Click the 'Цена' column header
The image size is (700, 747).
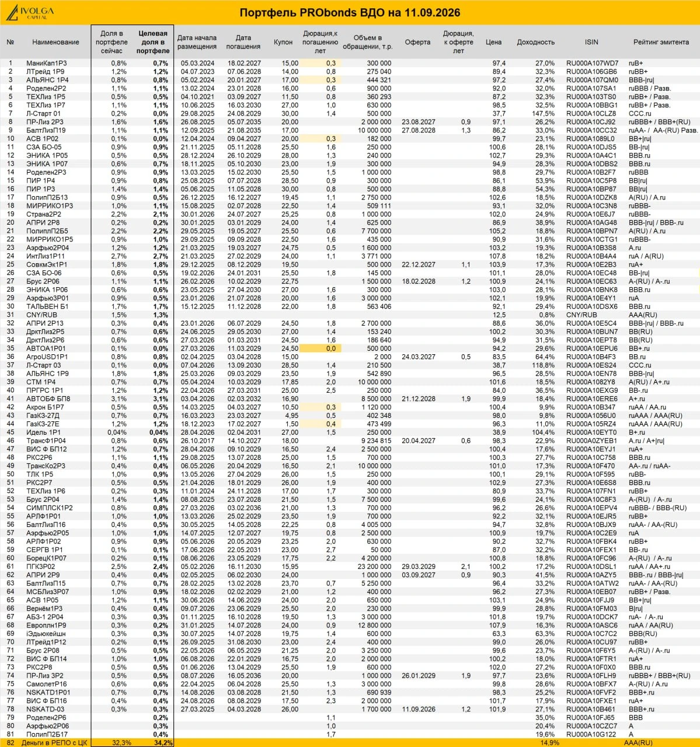click(x=493, y=42)
